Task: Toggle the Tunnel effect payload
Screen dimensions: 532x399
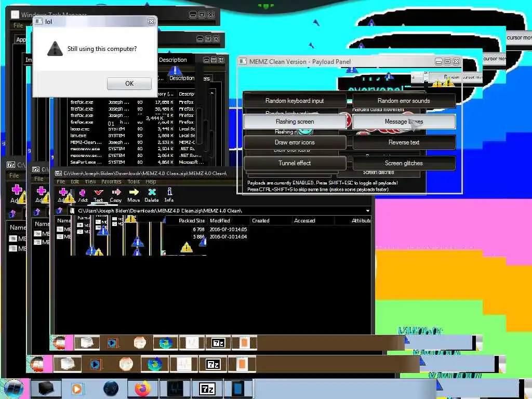Action: pos(295,163)
